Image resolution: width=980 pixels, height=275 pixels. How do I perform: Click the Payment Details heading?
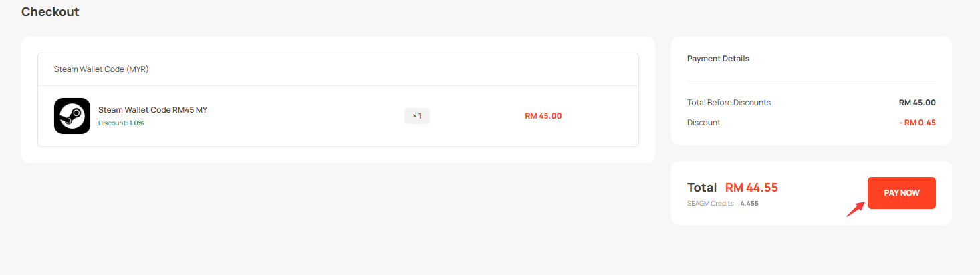[x=718, y=59]
